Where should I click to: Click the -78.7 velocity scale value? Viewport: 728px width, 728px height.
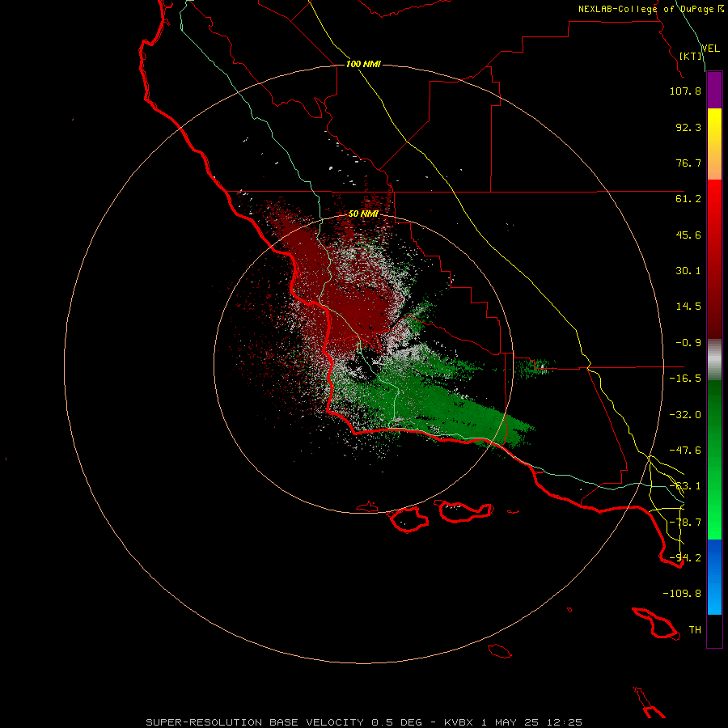(685, 523)
